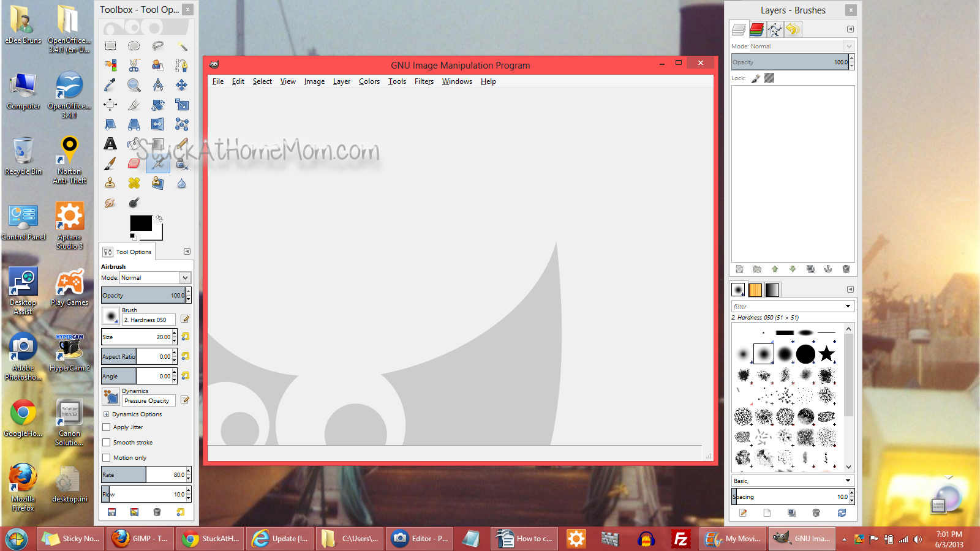
Task: Select the Blur/Sharpen droplet tool
Action: (182, 183)
